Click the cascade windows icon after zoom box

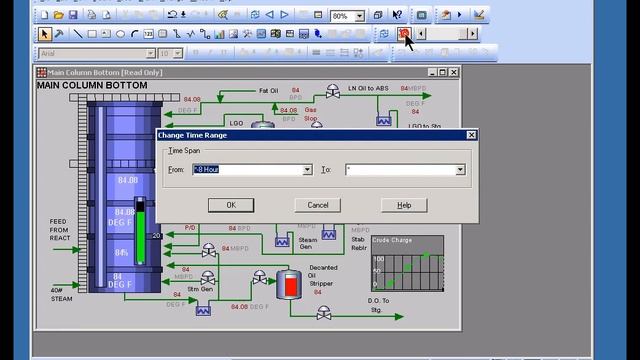pyautogui.click(x=378, y=16)
